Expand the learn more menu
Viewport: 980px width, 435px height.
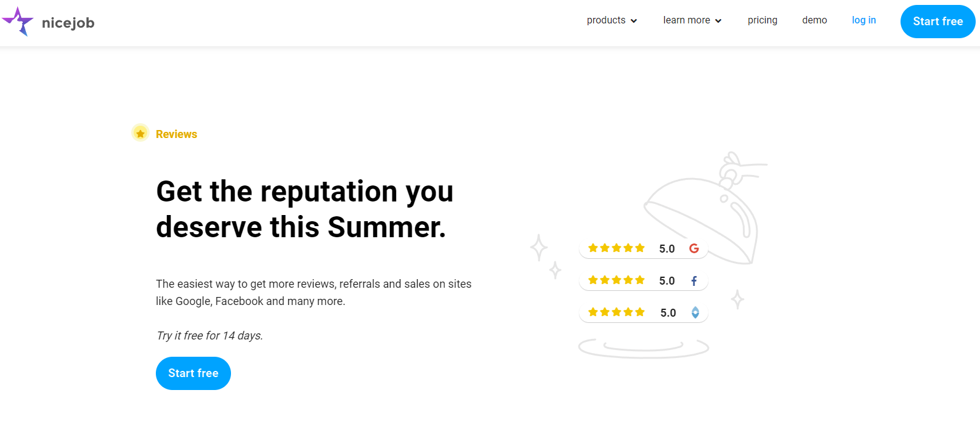[x=686, y=20]
